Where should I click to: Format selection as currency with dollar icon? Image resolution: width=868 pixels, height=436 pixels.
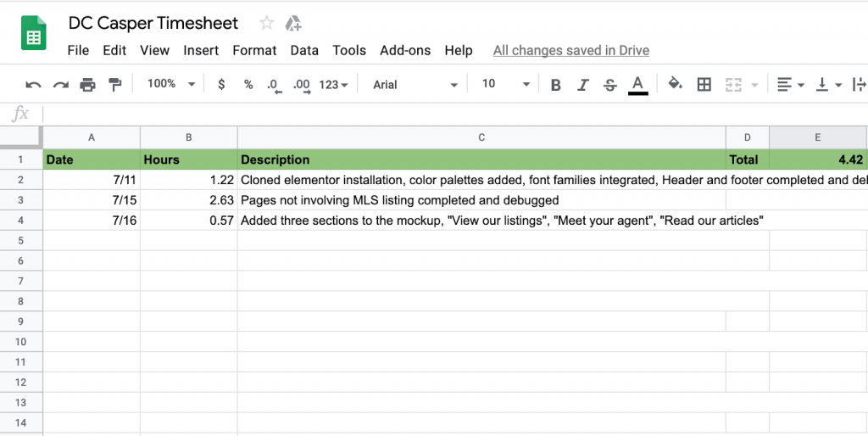pyautogui.click(x=221, y=85)
